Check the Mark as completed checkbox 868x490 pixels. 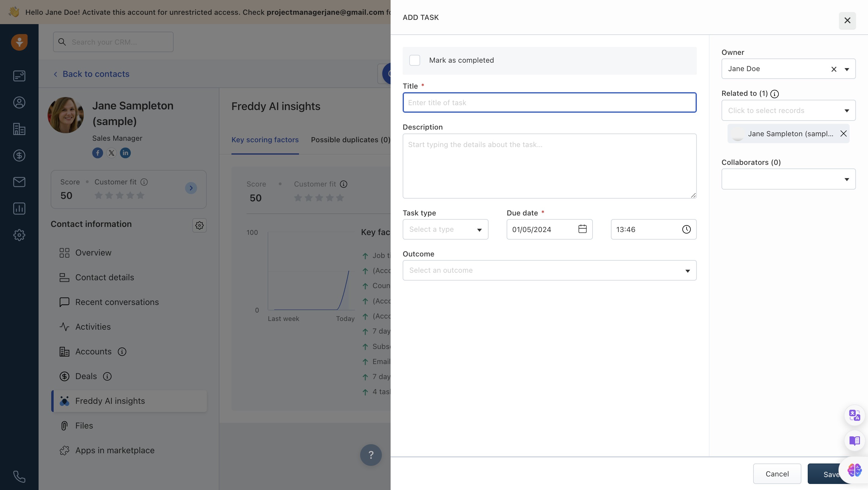414,60
